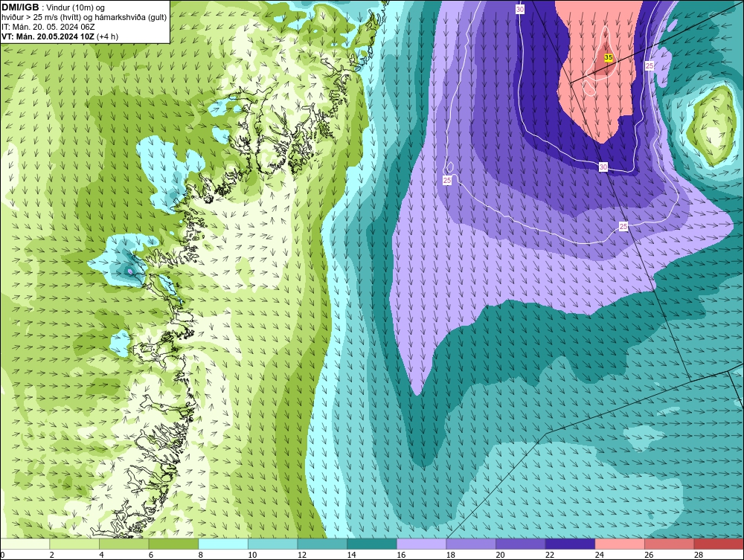Click the legend scale value 28
744x560 pixels.
699,555
